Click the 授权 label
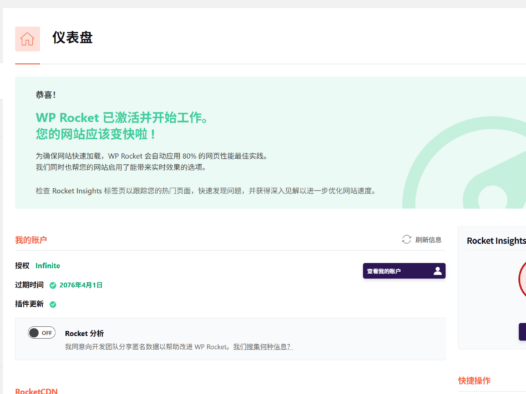 click(22, 266)
